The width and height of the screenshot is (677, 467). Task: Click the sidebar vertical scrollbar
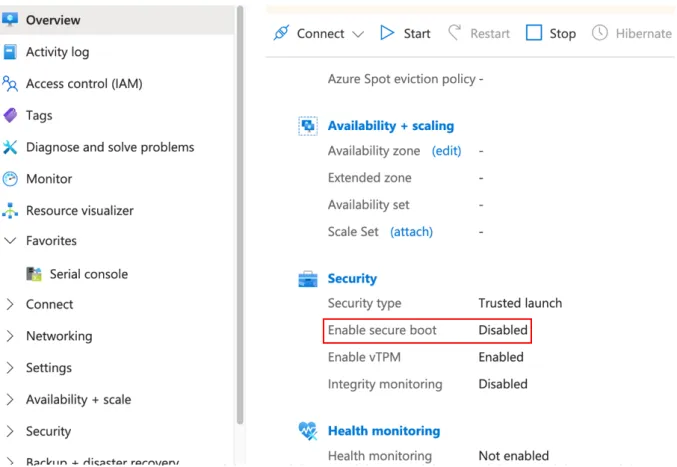(x=240, y=216)
